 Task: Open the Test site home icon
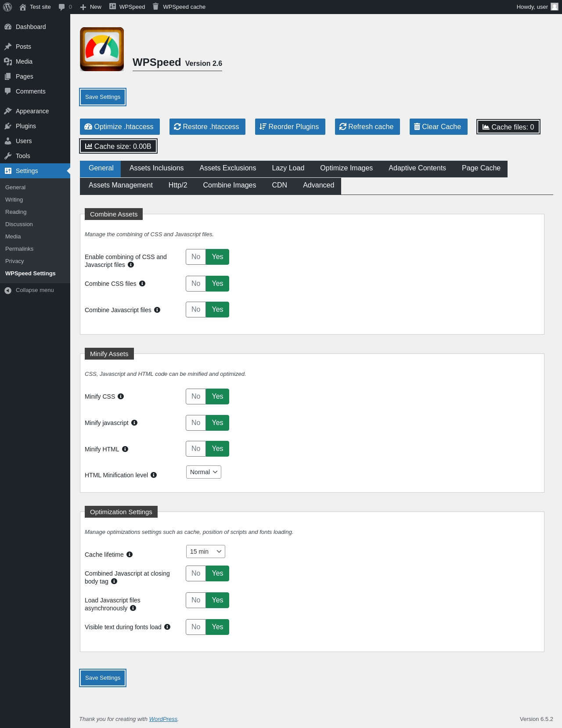tap(23, 7)
